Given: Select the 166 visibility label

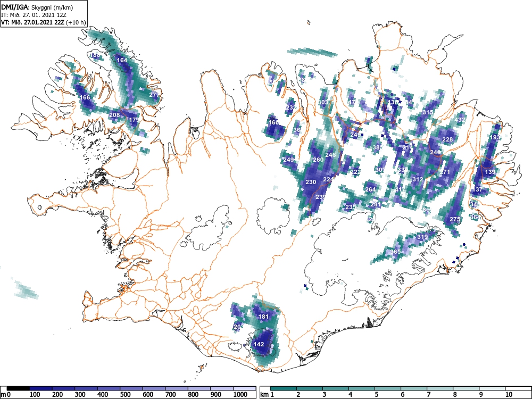Looking at the screenshot, I should (85, 97).
